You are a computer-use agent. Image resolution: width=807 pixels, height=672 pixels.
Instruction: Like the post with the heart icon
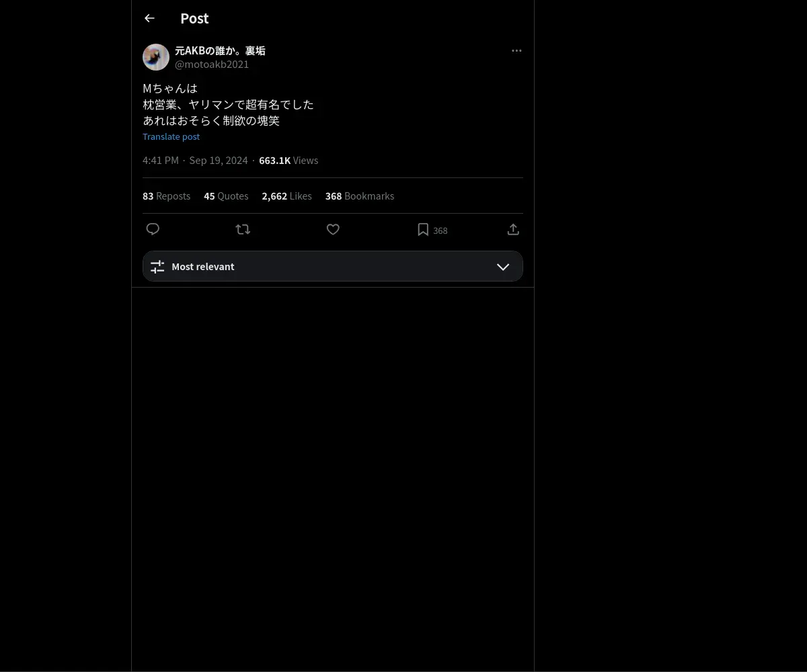(333, 229)
